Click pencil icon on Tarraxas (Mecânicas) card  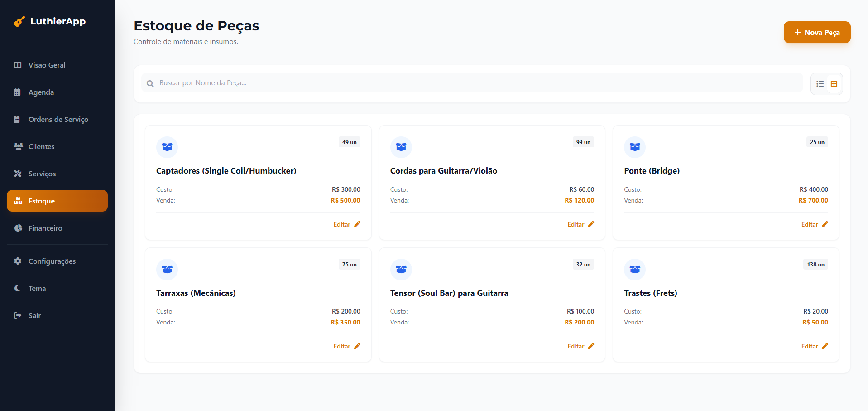(357, 346)
